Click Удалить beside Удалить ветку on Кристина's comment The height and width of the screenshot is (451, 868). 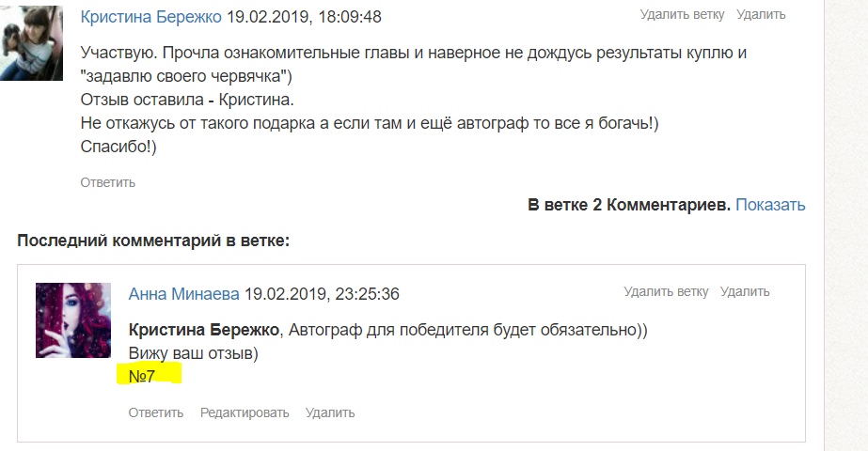[x=761, y=14]
